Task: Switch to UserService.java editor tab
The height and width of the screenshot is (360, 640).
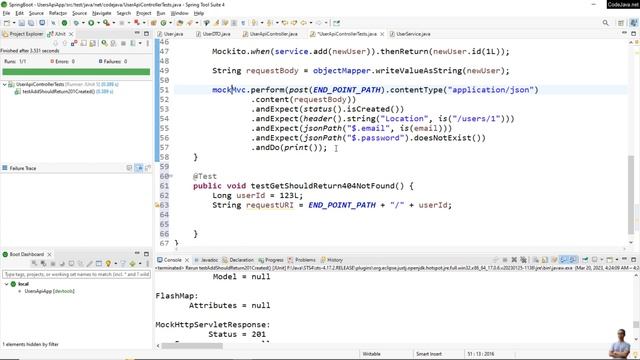Action: [410, 34]
